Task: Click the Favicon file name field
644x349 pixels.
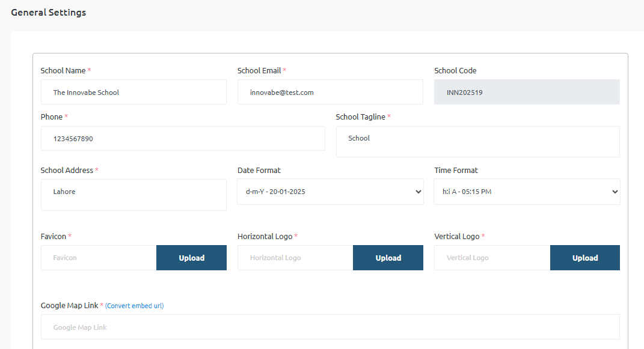Action: (x=99, y=258)
